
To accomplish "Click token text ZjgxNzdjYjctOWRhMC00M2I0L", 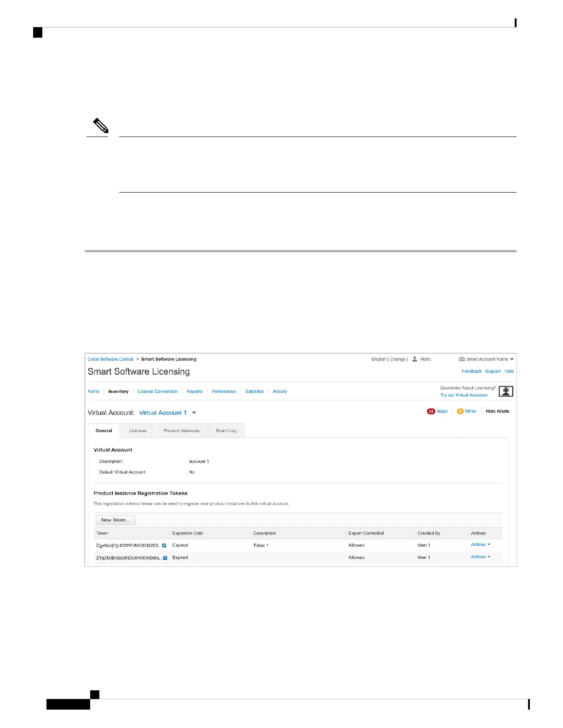I will point(128,546).
